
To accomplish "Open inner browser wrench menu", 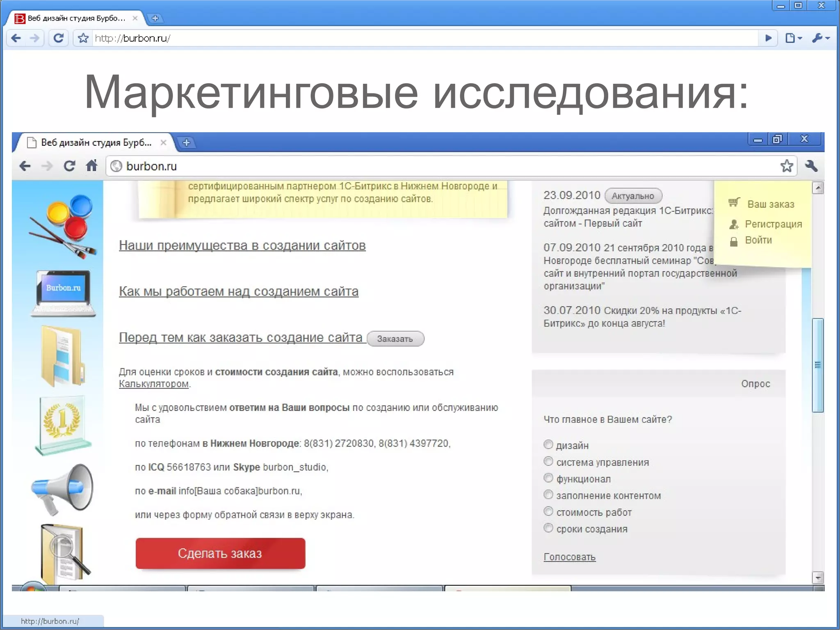I will click(811, 166).
